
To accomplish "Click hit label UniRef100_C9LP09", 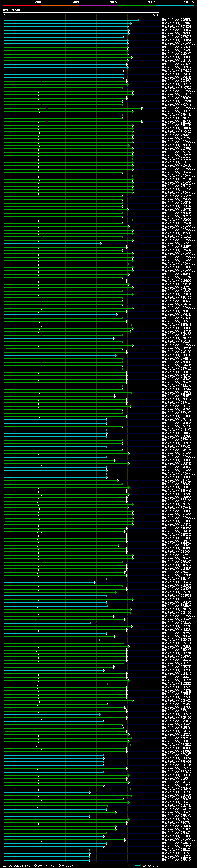I will (177, 789).
